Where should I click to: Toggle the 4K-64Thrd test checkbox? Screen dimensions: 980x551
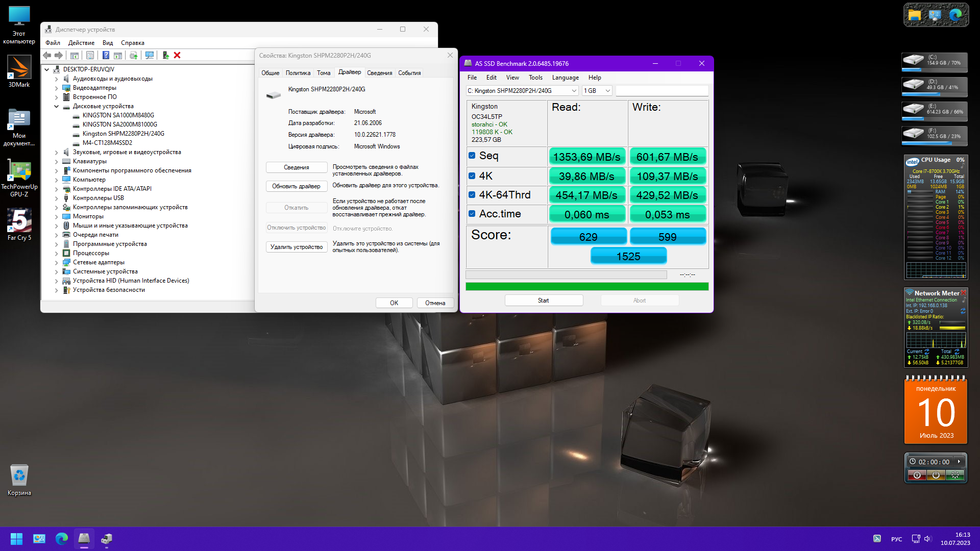coord(472,195)
